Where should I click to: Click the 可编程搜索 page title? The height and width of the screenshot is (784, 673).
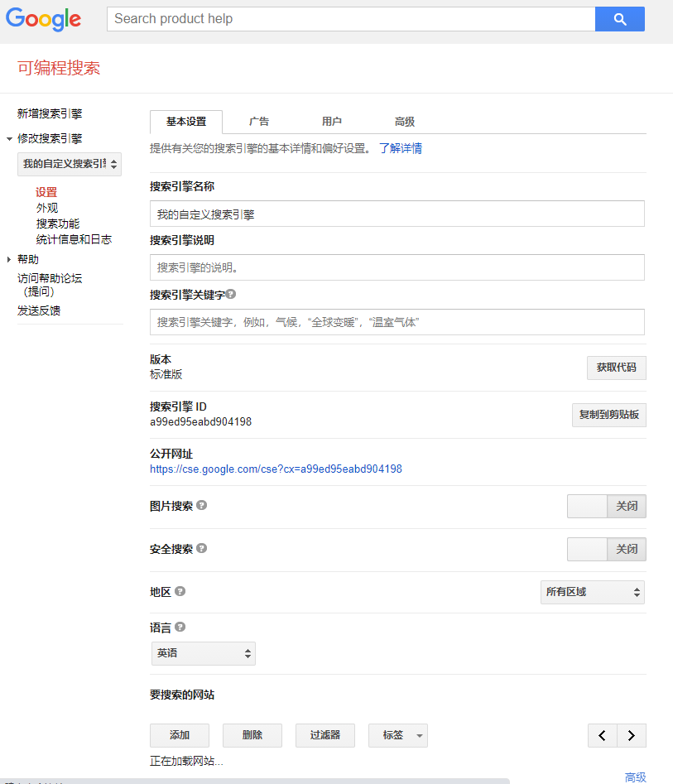59,68
